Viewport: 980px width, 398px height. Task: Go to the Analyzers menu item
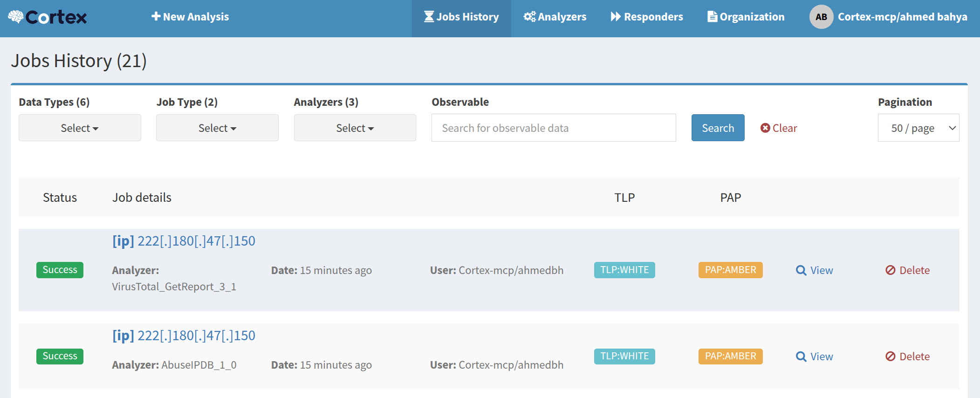[x=555, y=17]
